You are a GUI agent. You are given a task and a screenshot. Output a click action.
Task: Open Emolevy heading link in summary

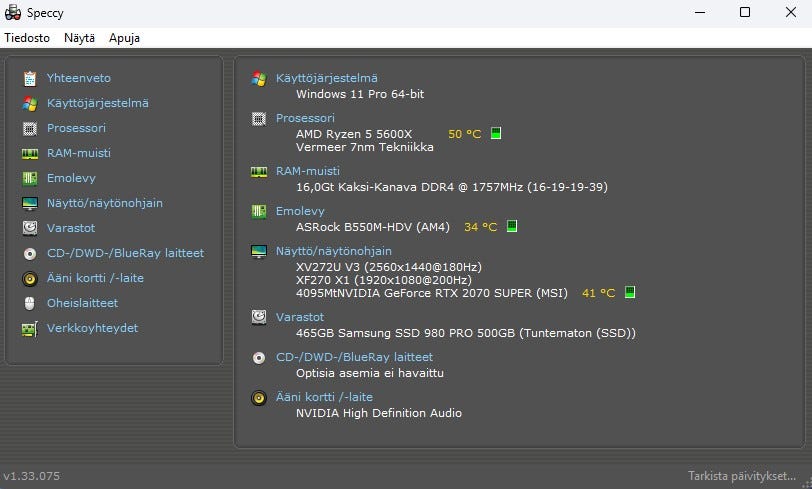(300, 211)
